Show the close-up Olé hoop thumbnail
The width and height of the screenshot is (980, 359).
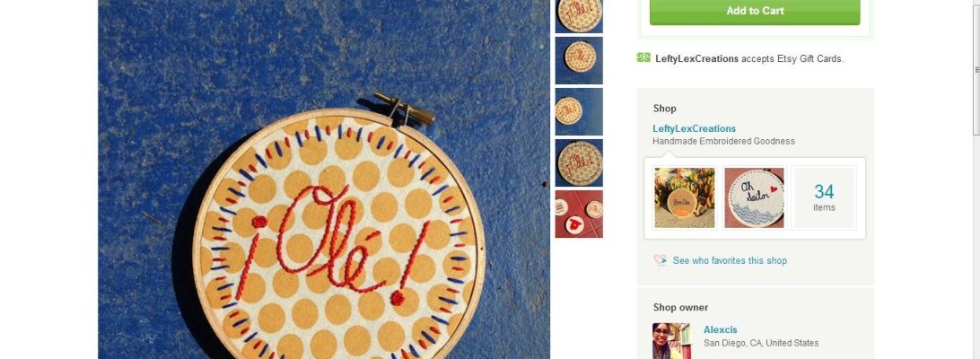coord(579,163)
